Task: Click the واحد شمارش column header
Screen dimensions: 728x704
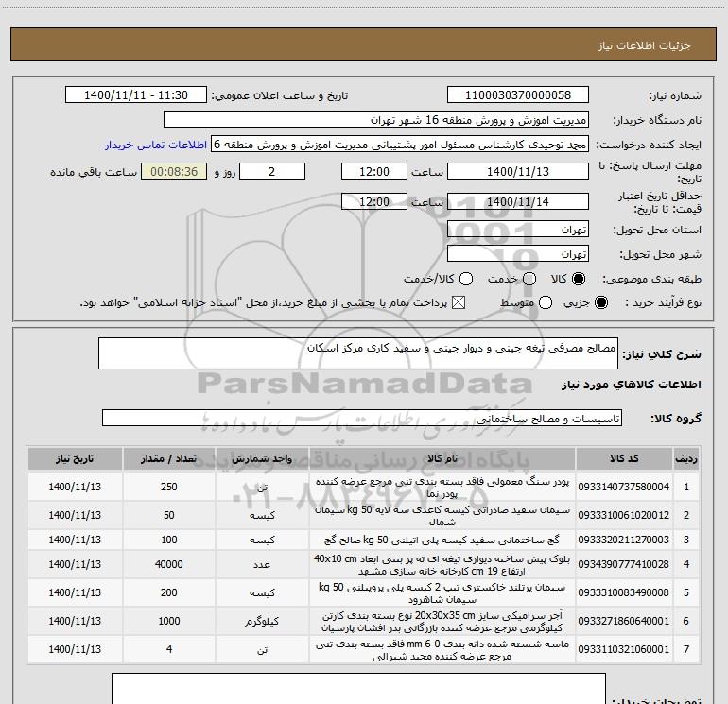Action: click(262, 458)
